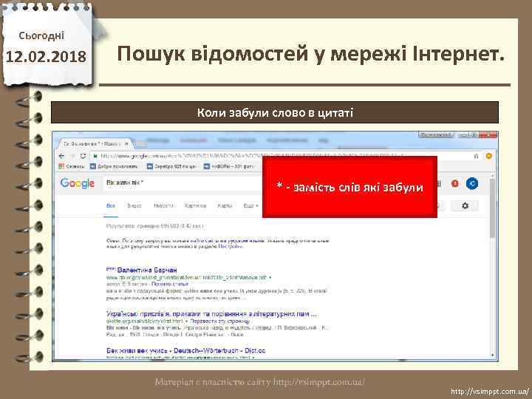Viewport: 532px width, 399px height.
Task: Click the slide title 'Пошук відомостей у мережі Інтернет.'
Action: [x=310, y=54]
